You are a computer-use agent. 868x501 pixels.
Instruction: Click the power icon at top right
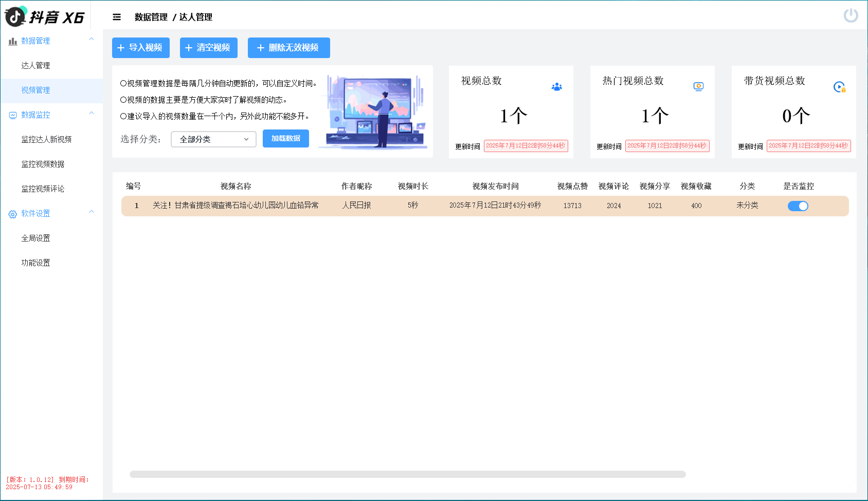851,15
